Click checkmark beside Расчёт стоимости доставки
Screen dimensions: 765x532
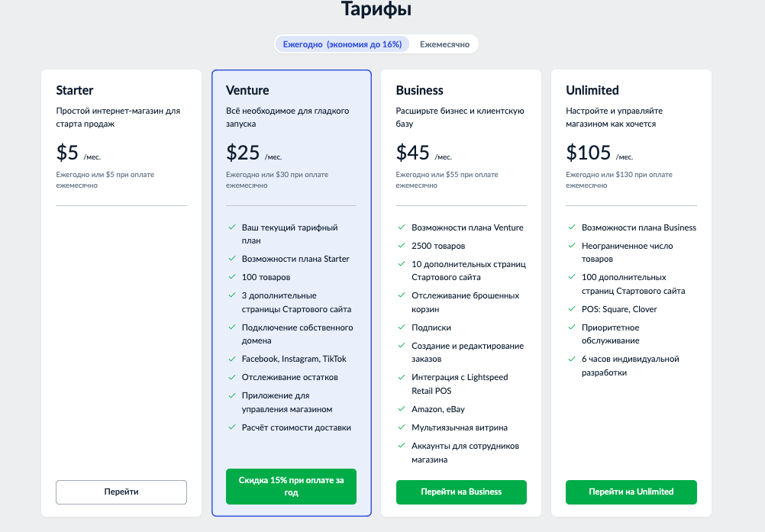coord(232,427)
